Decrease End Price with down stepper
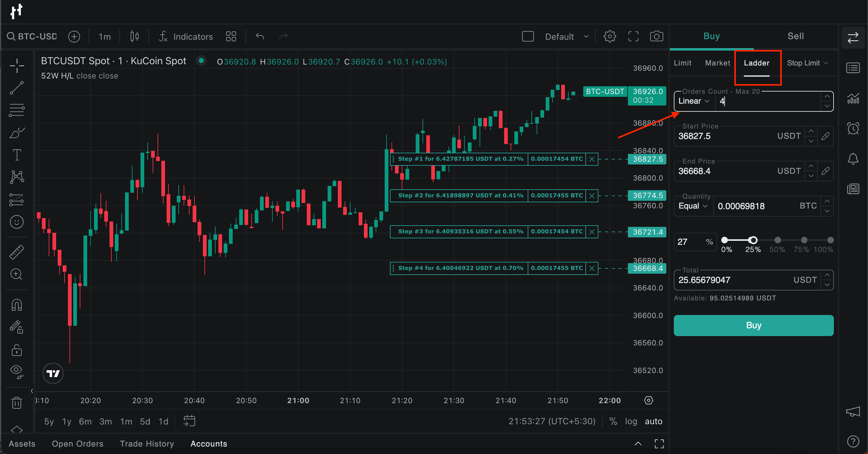 [x=811, y=176]
